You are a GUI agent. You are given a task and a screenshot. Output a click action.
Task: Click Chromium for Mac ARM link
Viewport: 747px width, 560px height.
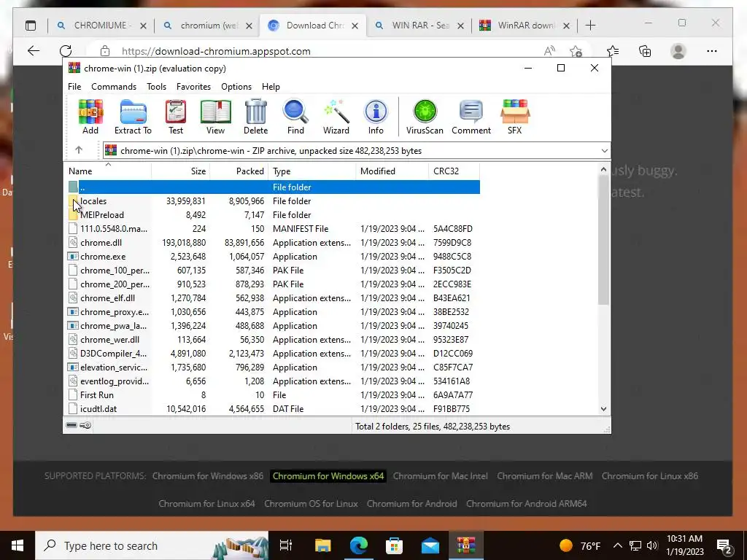544,475
